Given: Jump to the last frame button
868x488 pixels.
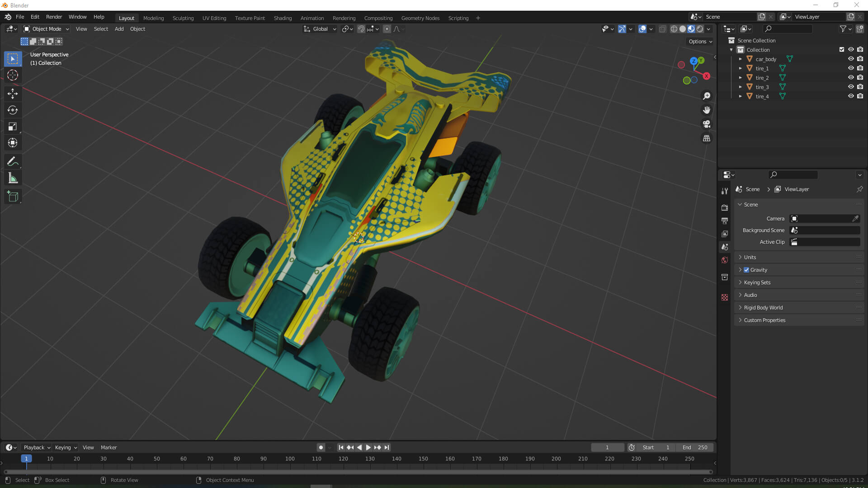Looking at the screenshot, I should pyautogui.click(x=387, y=447).
